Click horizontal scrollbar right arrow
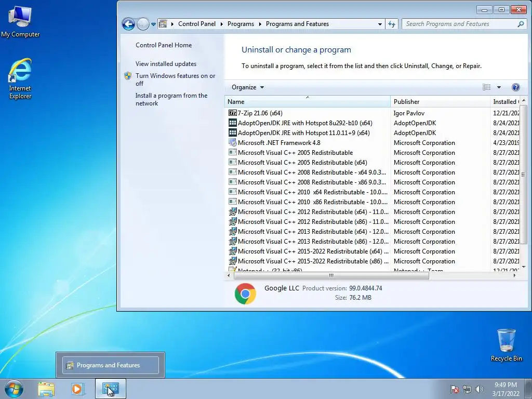Viewport: 532px width, 399px height. [x=515, y=275]
